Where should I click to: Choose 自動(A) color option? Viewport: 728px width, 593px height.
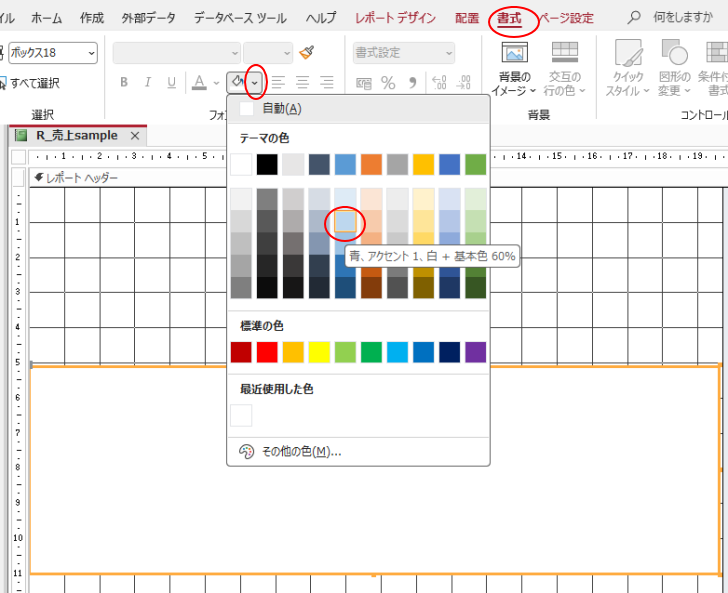point(358,109)
